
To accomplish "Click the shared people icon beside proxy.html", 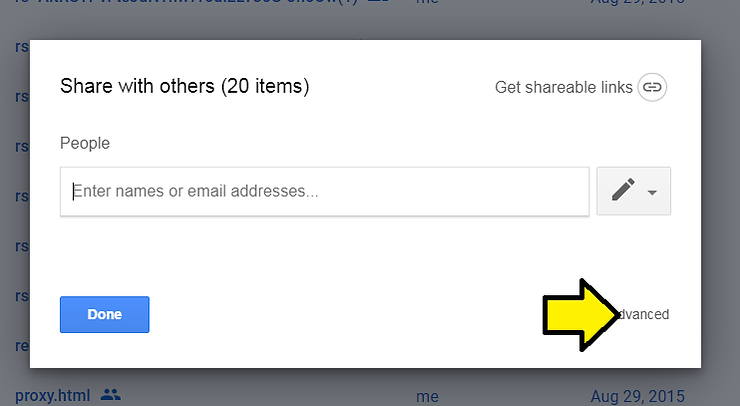I will (x=111, y=396).
